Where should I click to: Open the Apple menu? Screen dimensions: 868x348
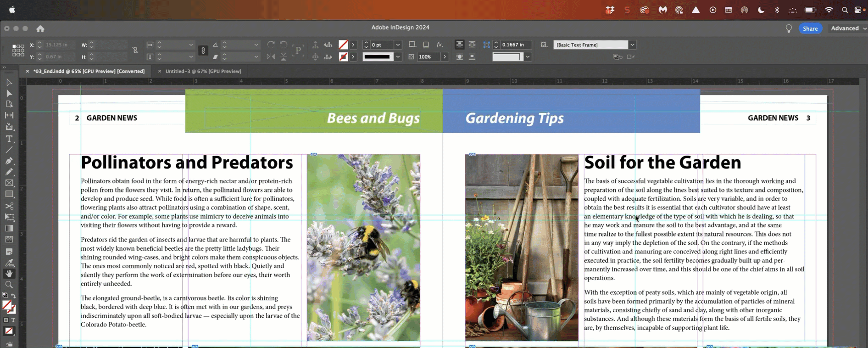pos(12,10)
